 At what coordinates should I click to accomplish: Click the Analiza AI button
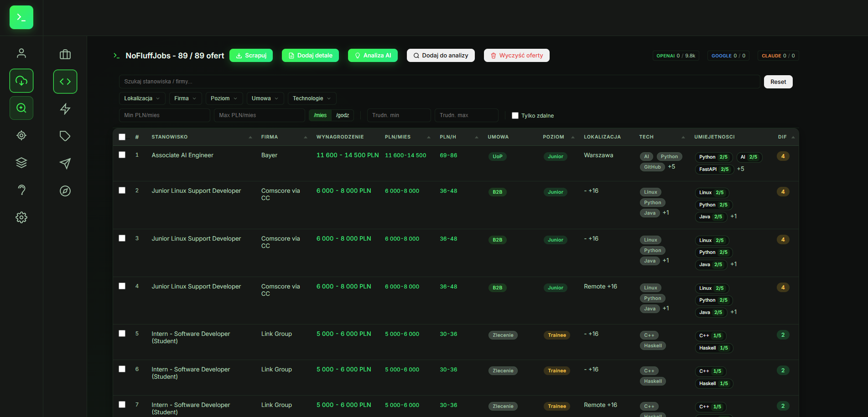(373, 55)
